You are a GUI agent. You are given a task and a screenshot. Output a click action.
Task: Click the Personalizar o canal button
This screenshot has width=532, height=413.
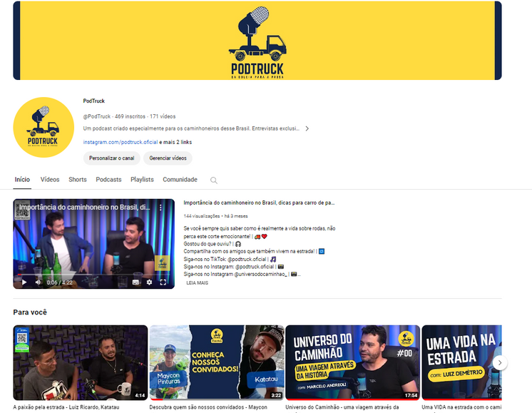point(111,158)
